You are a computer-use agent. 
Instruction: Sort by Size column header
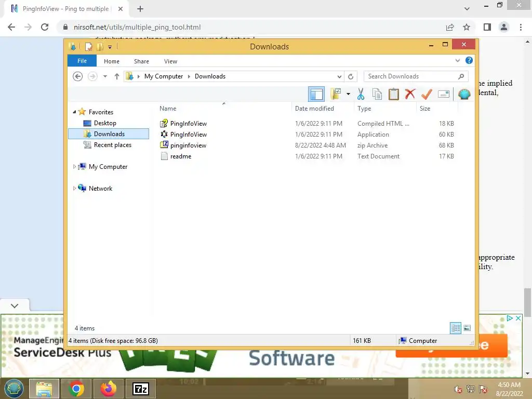click(x=425, y=108)
